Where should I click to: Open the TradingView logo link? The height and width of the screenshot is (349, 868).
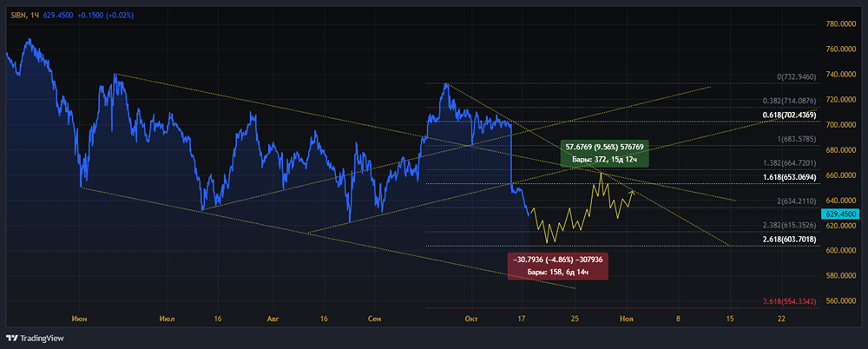click(x=35, y=338)
